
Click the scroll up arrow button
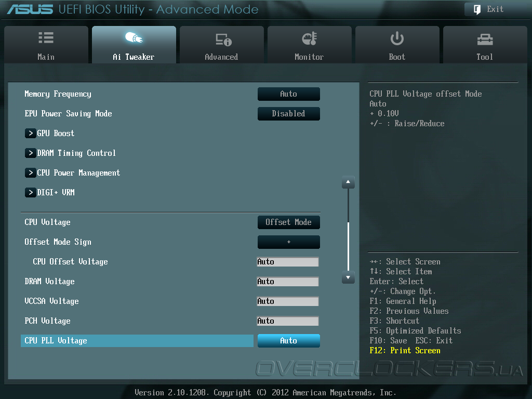click(348, 182)
